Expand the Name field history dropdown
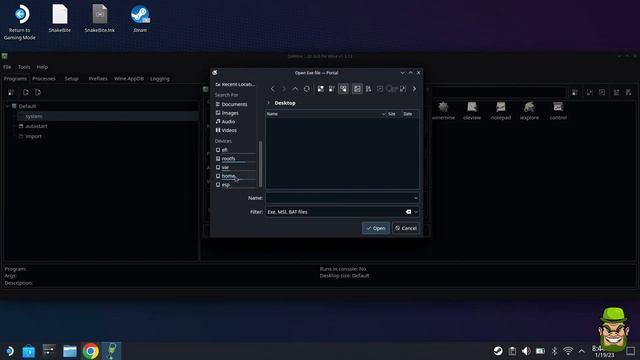The image size is (640, 360). (416, 198)
